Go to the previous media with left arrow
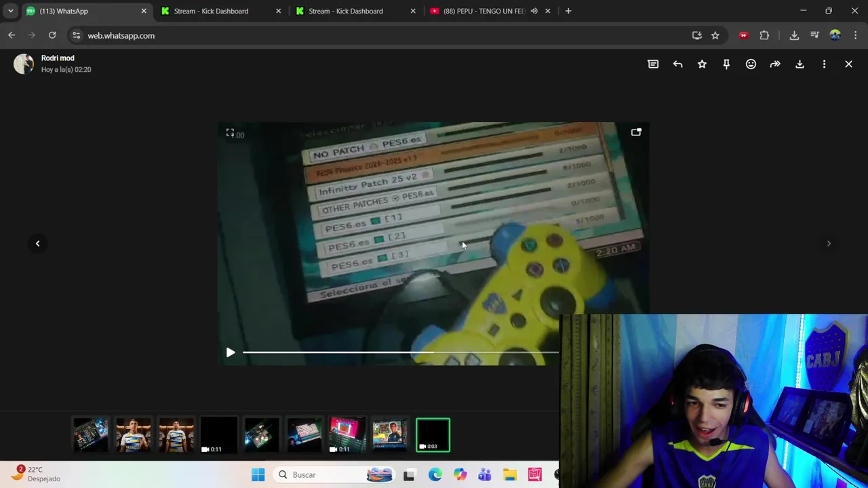 pyautogui.click(x=38, y=243)
